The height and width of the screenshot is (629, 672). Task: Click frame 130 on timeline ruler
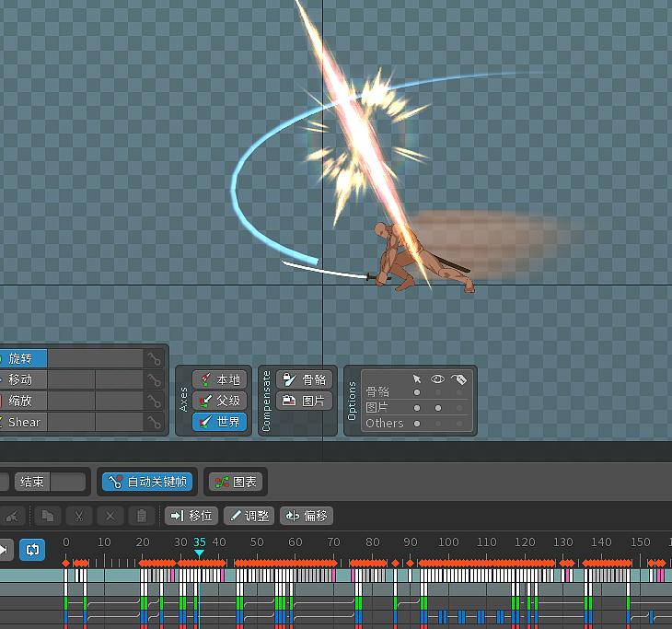[x=563, y=542]
